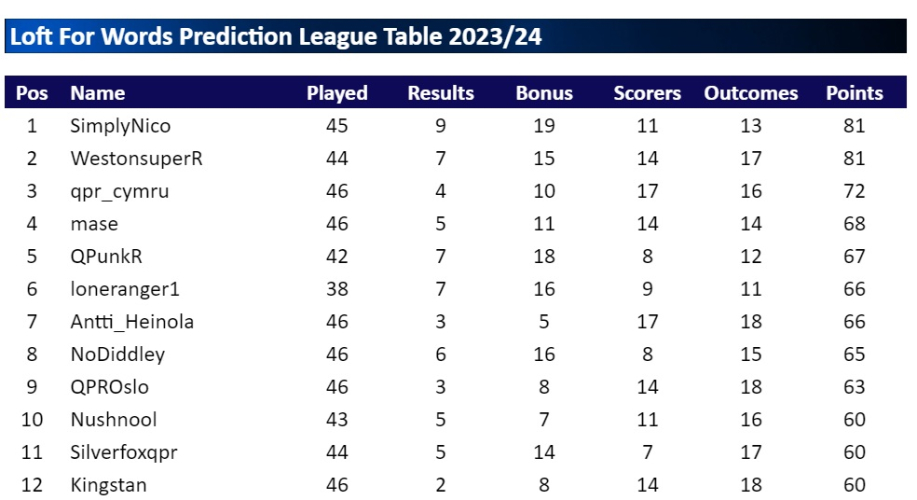The image size is (917, 500).
Task: Click the WestonsuperR player name
Action: (x=136, y=158)
